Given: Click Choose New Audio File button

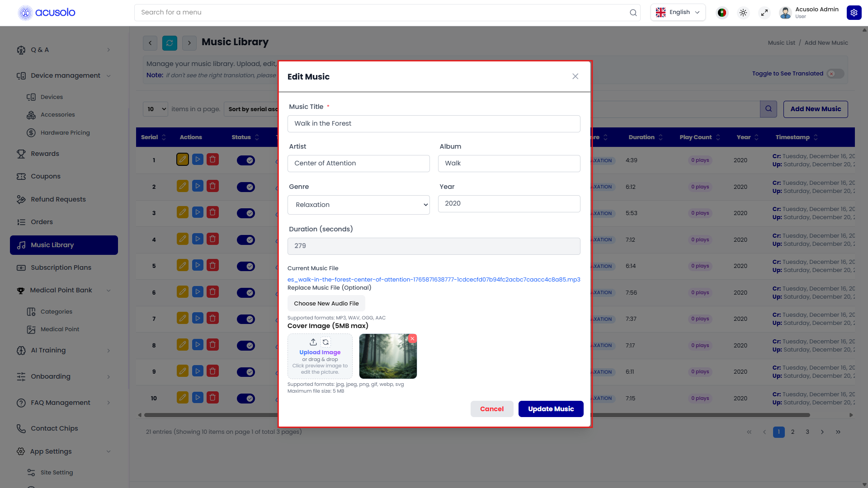Looking at the screenshot, I should pos(326,303).
